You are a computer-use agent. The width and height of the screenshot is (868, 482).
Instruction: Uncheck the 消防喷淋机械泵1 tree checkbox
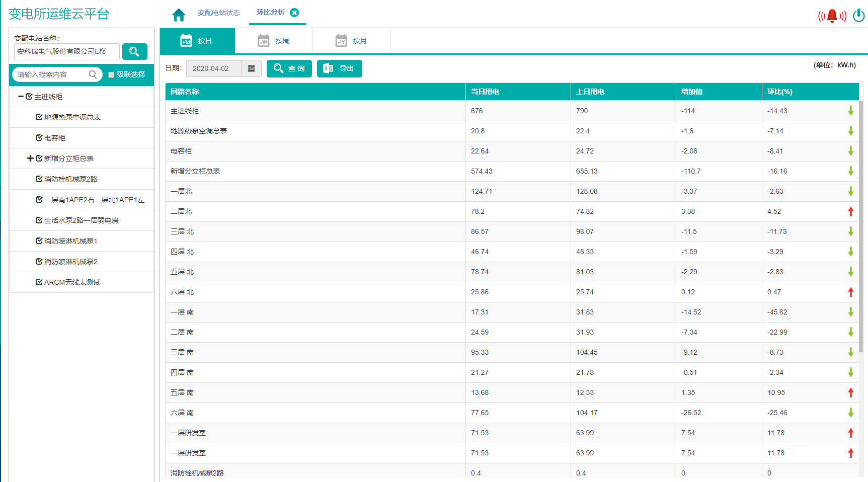tap(39, 240)
